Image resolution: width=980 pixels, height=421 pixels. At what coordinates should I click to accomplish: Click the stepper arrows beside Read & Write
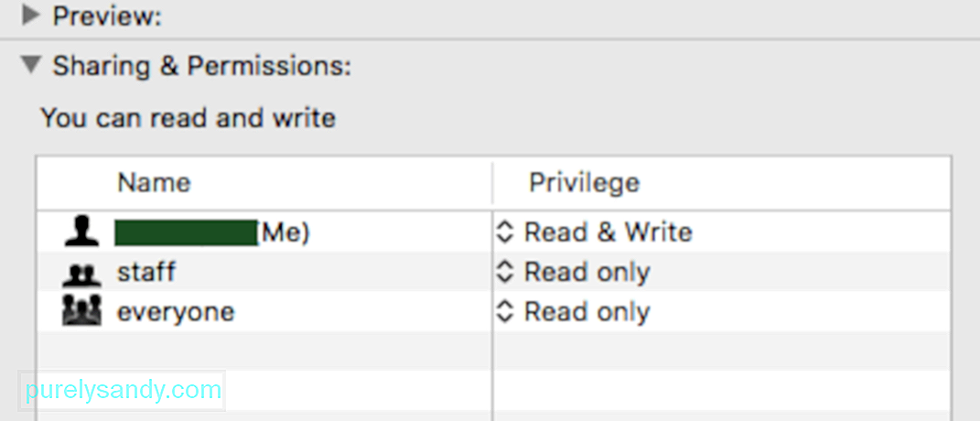click(504, 232)
